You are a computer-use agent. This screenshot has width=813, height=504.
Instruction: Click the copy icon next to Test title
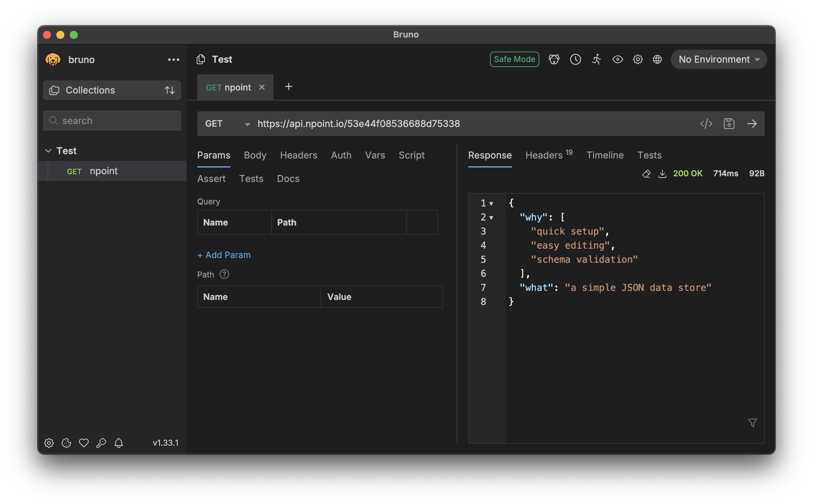coord(201,59)
